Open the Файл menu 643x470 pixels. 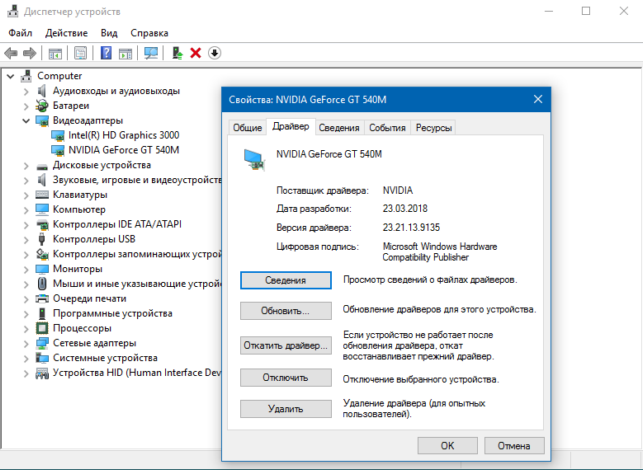pyautogui.click(x=20, y=33)
